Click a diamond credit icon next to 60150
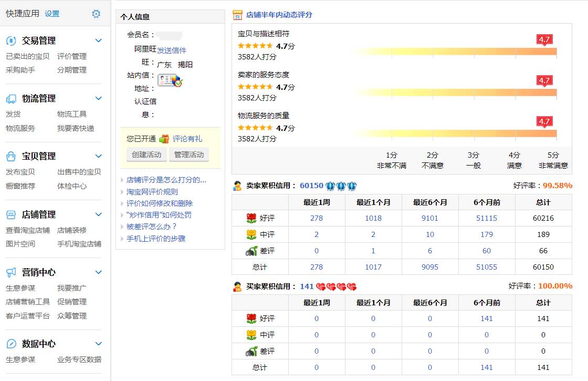Screen dimensions: 588x381 click(x=331, y=186)
